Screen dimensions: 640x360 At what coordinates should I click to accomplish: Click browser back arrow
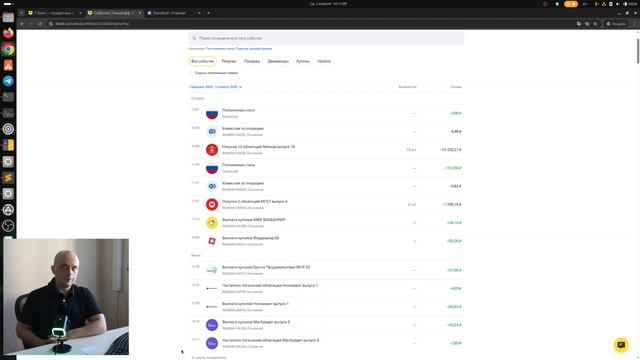tap(22, 24)
